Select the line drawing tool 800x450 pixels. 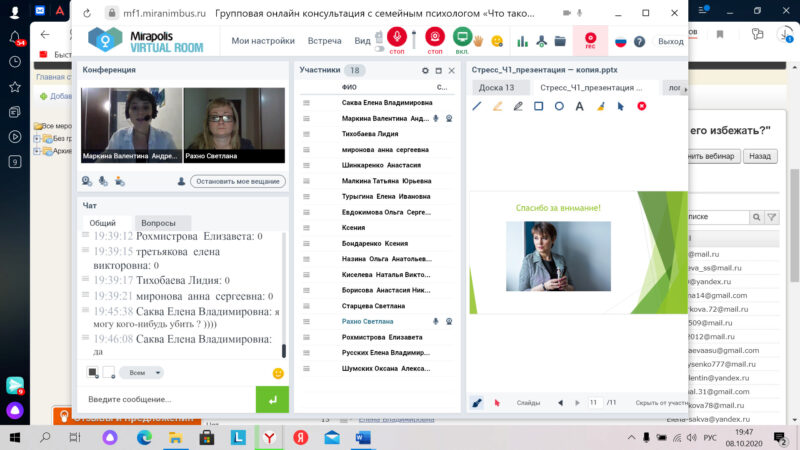tap(477, 106)
